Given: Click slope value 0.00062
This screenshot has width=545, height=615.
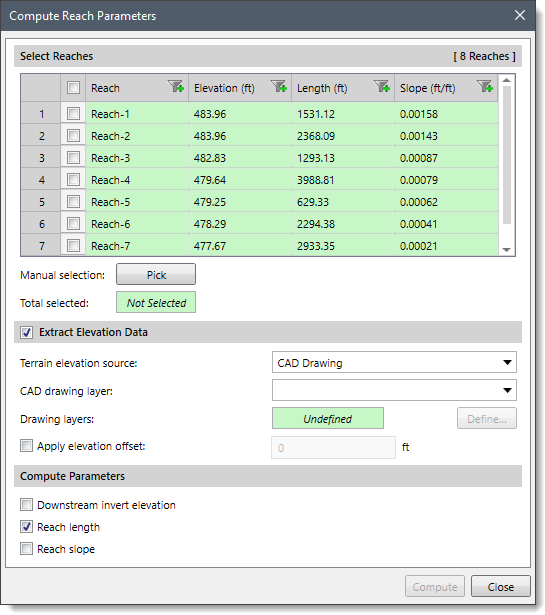Looking at the screenshot, I should point(419,202).
